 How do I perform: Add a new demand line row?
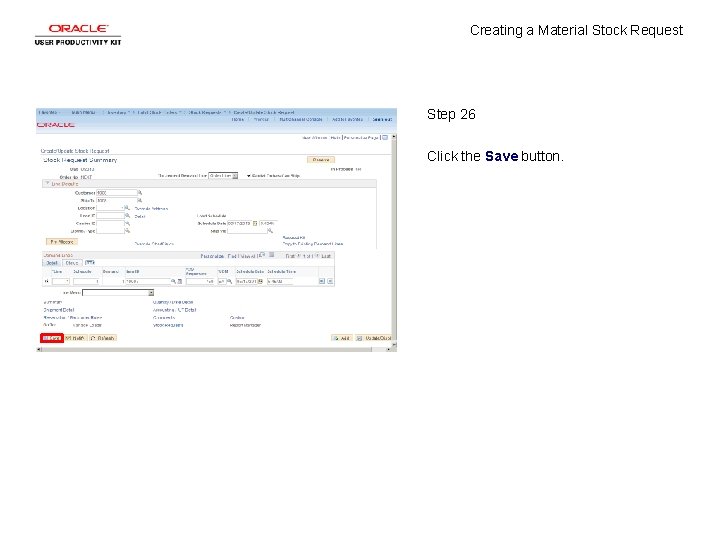pyautogui.click(x=322, y=281)
